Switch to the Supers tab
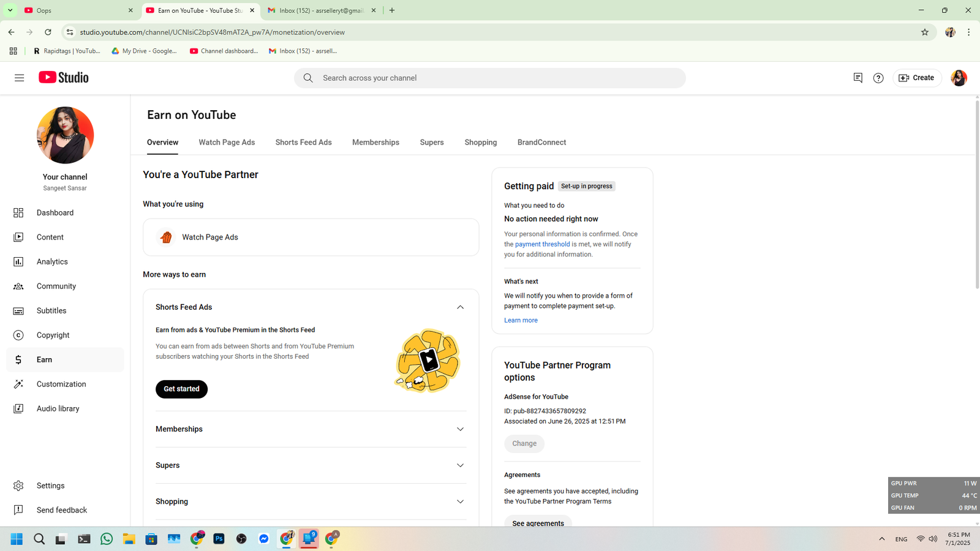This screenshot has height=551, width=980. pyautogui.click(x=432, y=142)
